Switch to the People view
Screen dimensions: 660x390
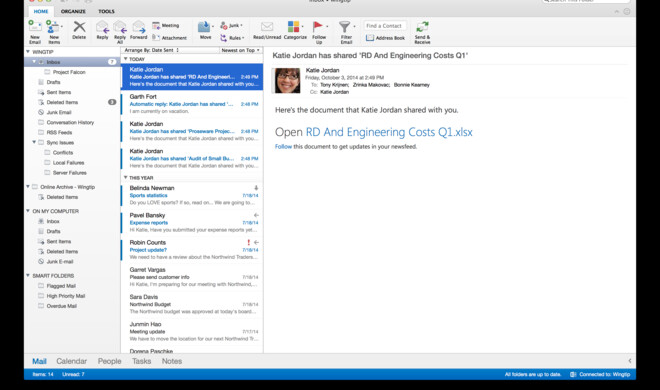pos(109,361)
